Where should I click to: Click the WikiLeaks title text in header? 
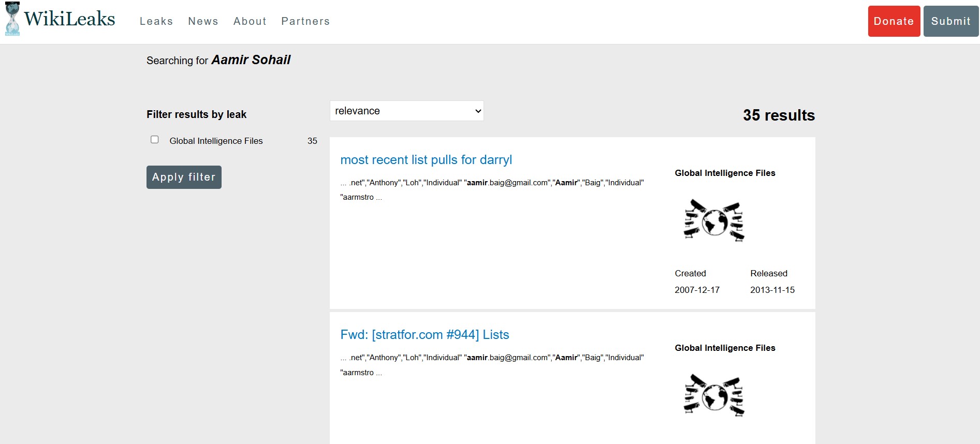point(69,19)
